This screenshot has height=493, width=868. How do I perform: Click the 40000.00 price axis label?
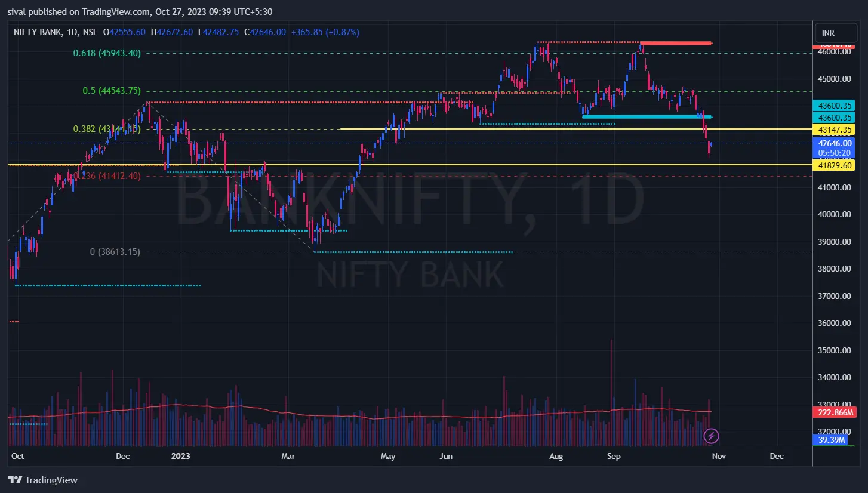(x=835, y=215)
